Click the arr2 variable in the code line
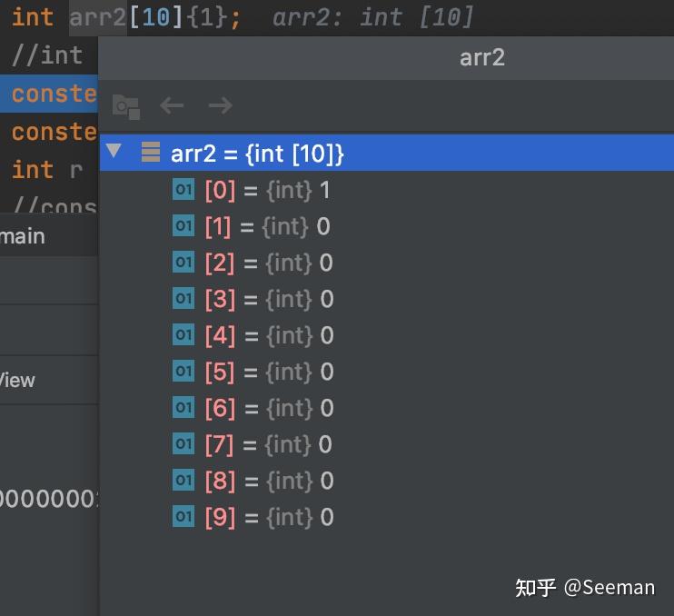 click(x=97, y=18)
